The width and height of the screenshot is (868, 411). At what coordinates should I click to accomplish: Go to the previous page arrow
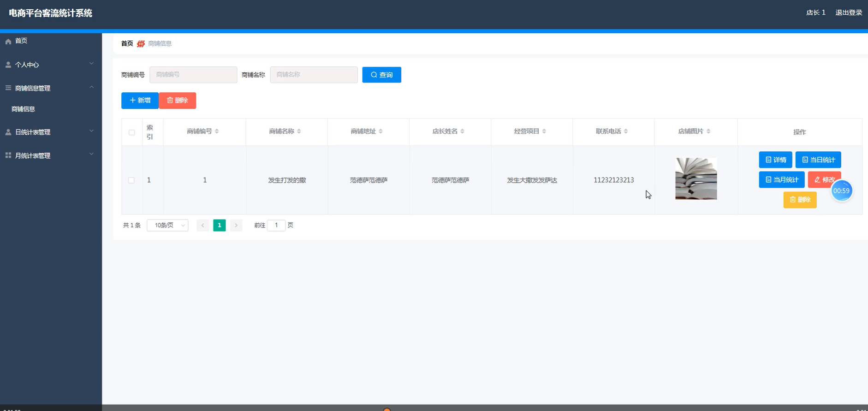(202, 225)
